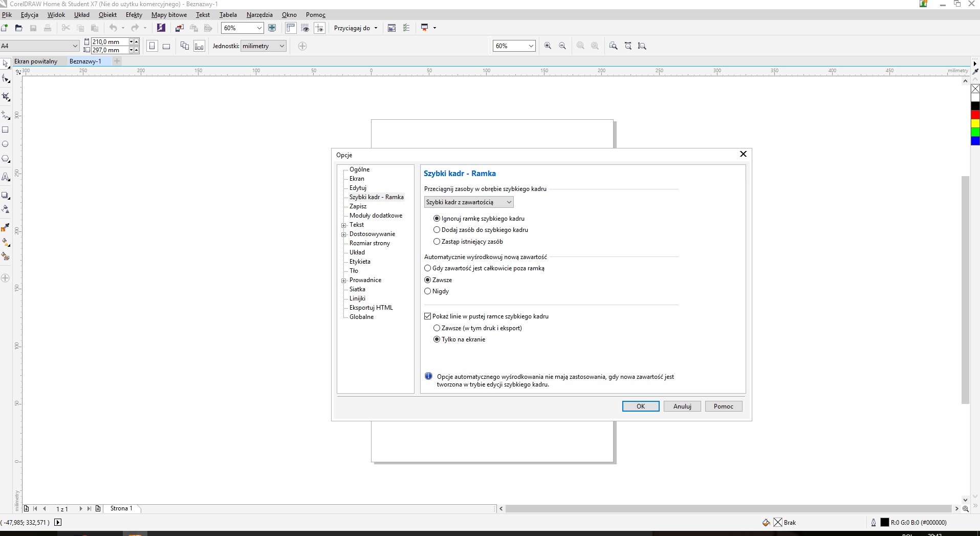The width and height of the screenshot is (980, 536).
Task: Pick the Text tool in the toolbox
Action: pyautogui.click(x=6, y=177)
